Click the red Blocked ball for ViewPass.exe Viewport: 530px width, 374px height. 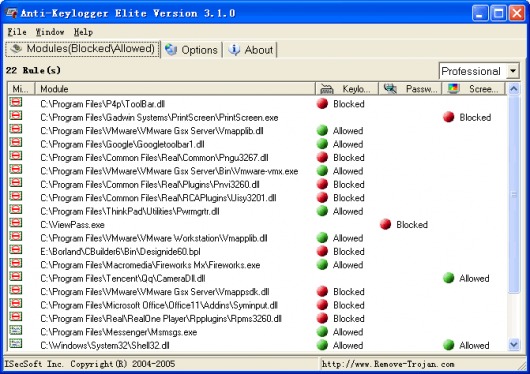pos(385,224)
